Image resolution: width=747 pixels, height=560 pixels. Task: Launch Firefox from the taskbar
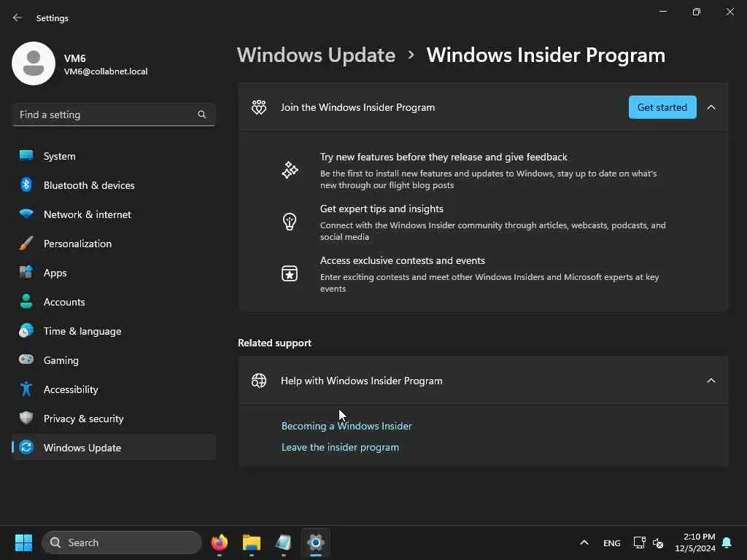coord(220,542)
